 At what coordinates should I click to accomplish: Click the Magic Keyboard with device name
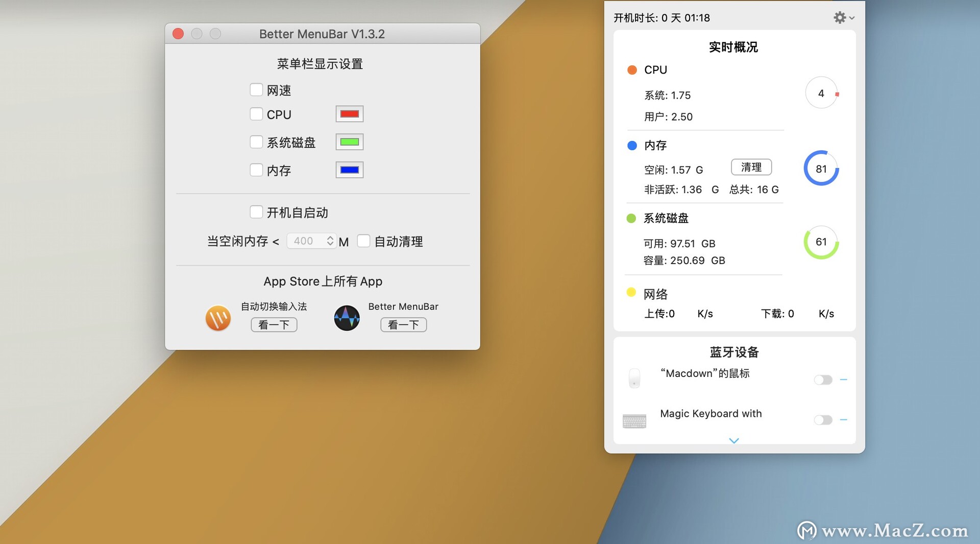pos(711,414)
